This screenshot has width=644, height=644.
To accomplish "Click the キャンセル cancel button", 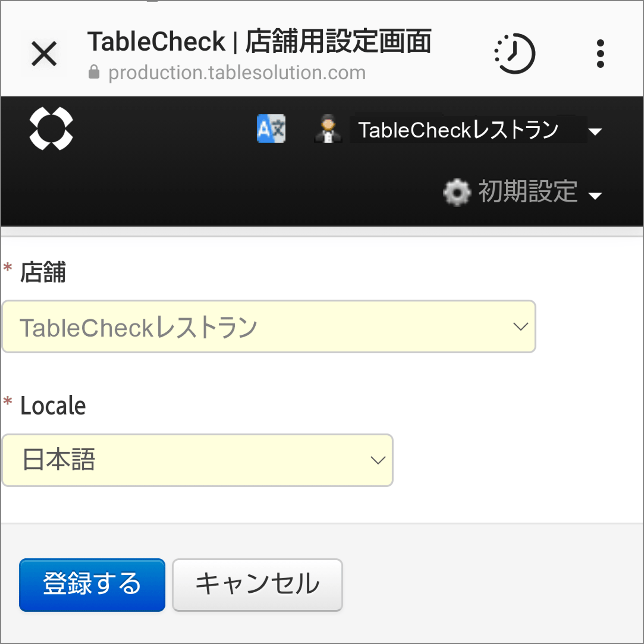I will point(257,585).
